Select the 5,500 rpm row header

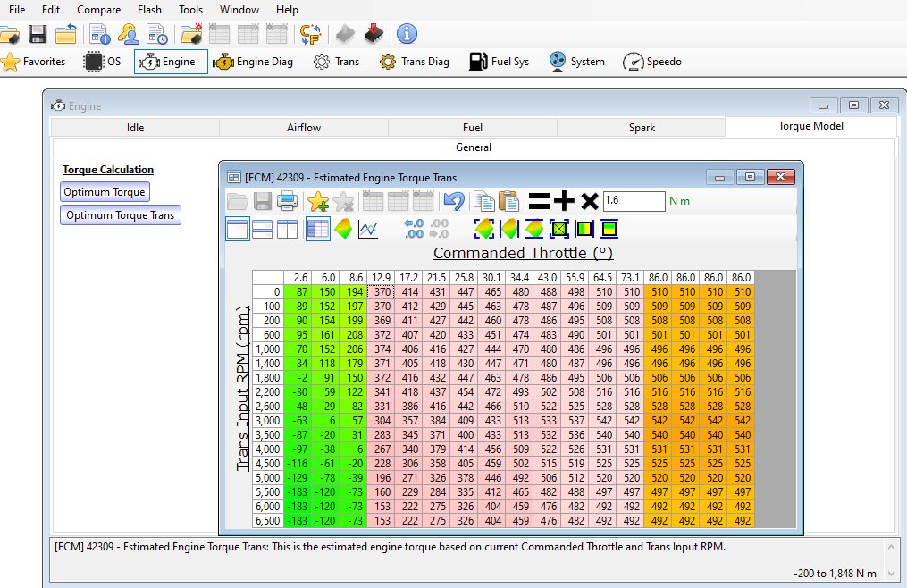pyautogui.click(x=268, y=491)
